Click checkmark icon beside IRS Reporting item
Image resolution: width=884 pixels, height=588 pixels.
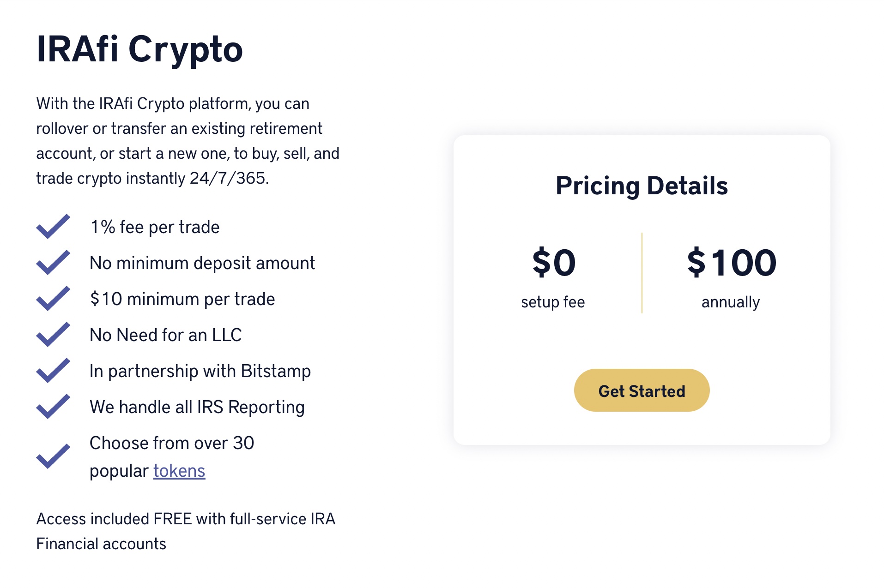tap(53, 407)
